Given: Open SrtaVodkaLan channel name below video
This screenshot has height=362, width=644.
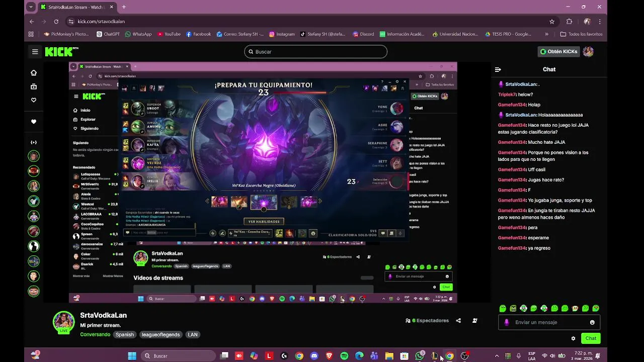Looking at the screenshot, I should (104, 315).
